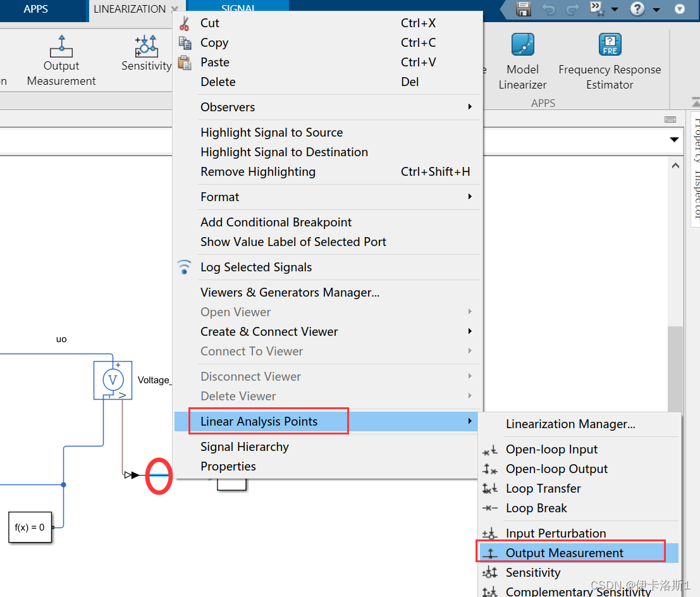Click the canvas scrollbar up arrow

(675, 166)
